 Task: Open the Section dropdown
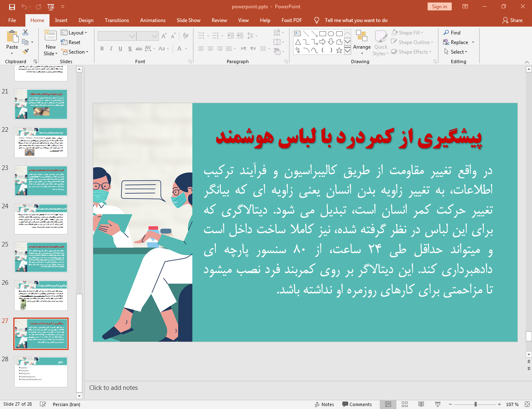(75, 52)
